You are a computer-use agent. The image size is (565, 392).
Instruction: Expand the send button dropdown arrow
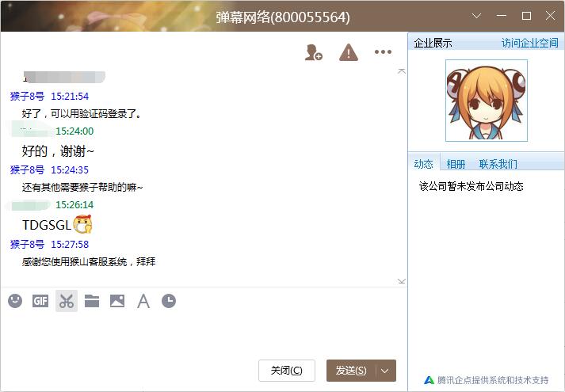385,371
